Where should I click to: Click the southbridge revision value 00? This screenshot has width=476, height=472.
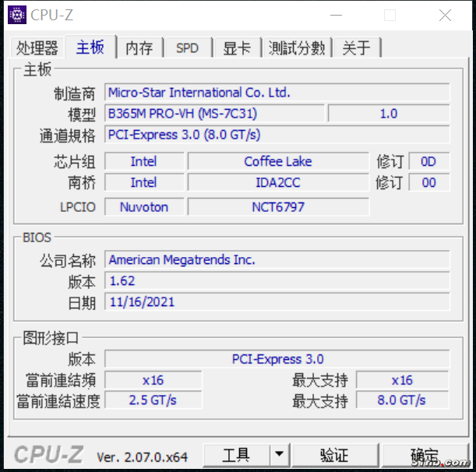click(x=428, y=182)
